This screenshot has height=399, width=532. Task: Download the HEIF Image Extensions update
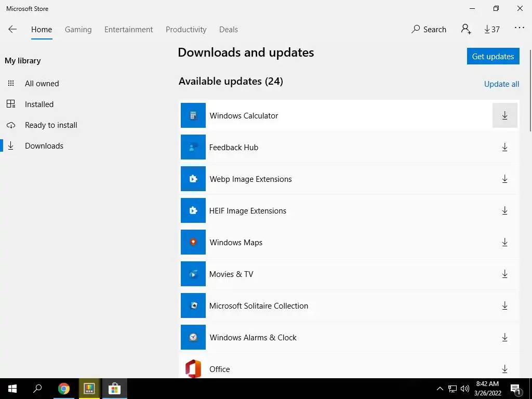coord(504,211)
